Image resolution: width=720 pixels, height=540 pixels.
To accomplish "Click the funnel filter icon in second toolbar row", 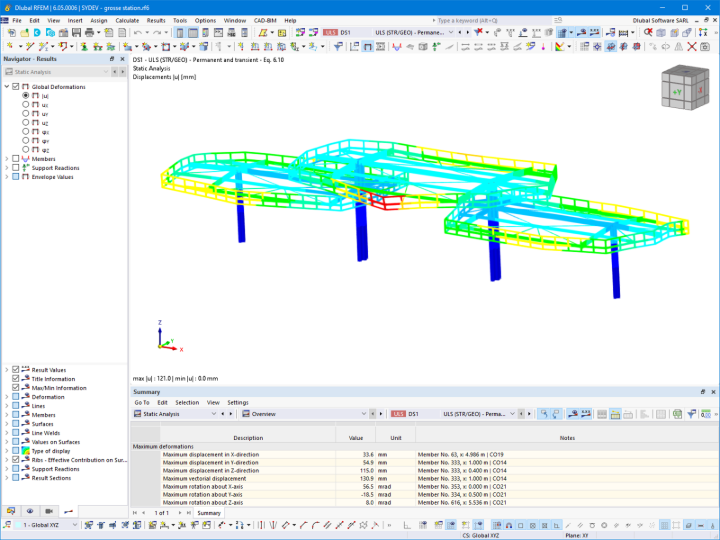I will point(338,46).
